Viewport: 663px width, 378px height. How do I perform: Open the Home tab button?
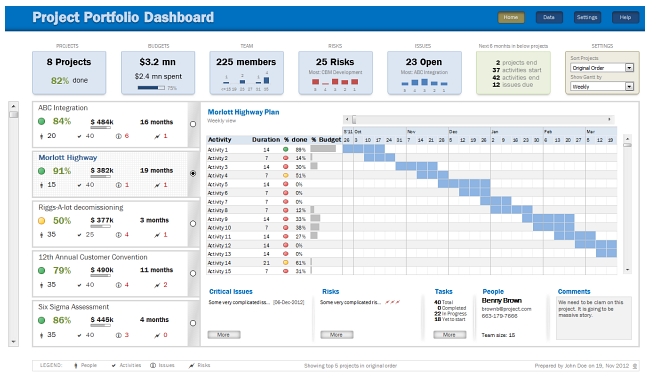[x=511, y=17]
